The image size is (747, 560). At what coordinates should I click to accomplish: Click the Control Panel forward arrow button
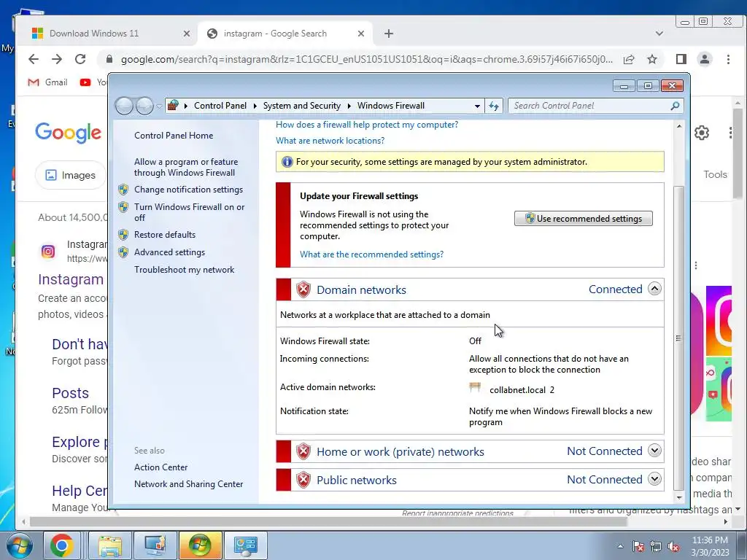click(144, 106)
